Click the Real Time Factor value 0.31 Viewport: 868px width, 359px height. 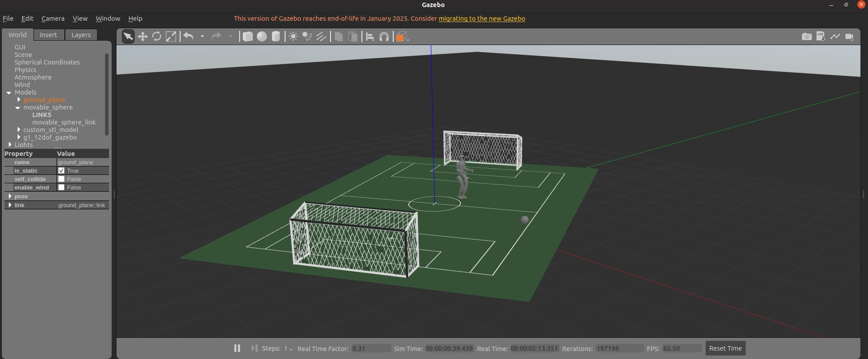(371, 348)
